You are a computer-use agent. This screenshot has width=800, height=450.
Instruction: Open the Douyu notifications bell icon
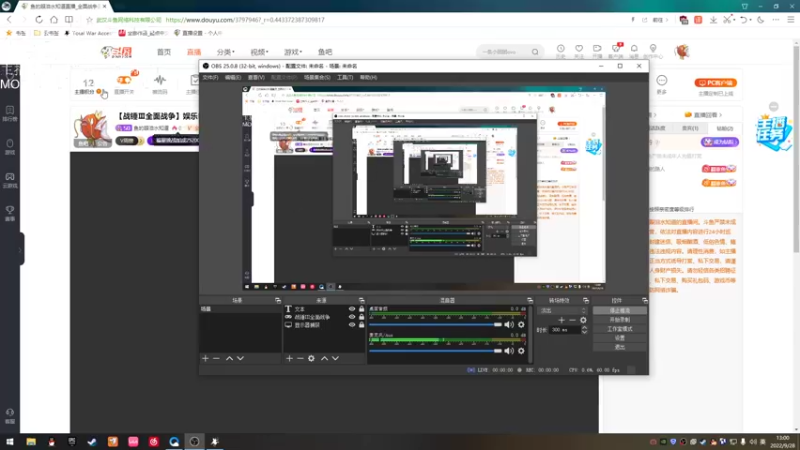[x=634, y=48]
